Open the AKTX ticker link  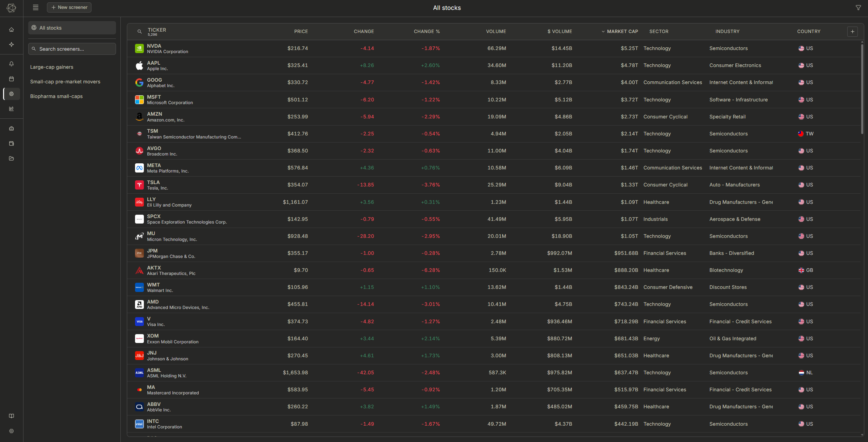point(154,268)
